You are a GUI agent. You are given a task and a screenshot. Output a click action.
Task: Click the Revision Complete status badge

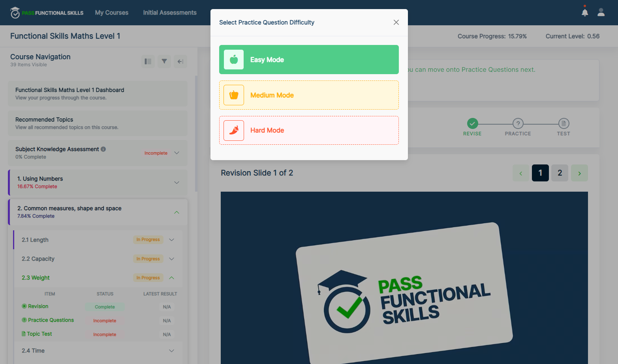[x=105, y=307]
